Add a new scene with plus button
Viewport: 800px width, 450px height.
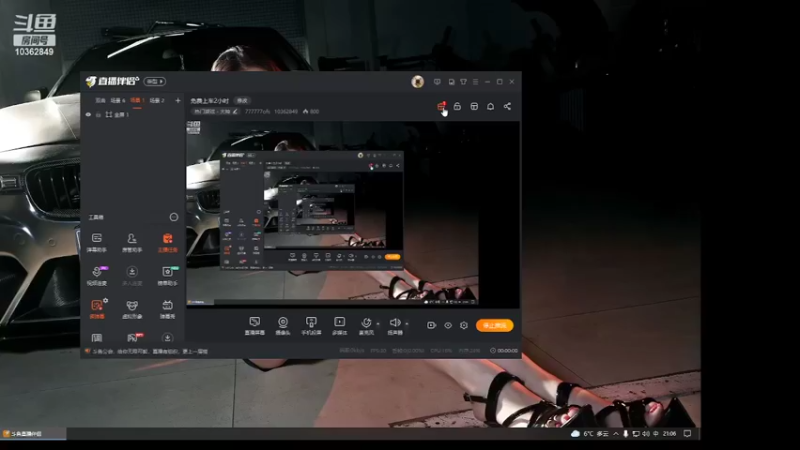tap(178, 101)
